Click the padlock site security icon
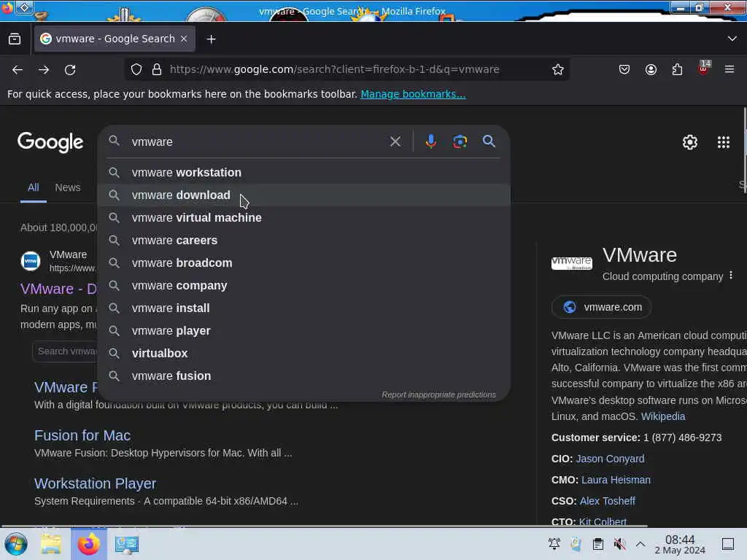Image resolution: width=747 pixels, height=560 pixels. [156, 69]
